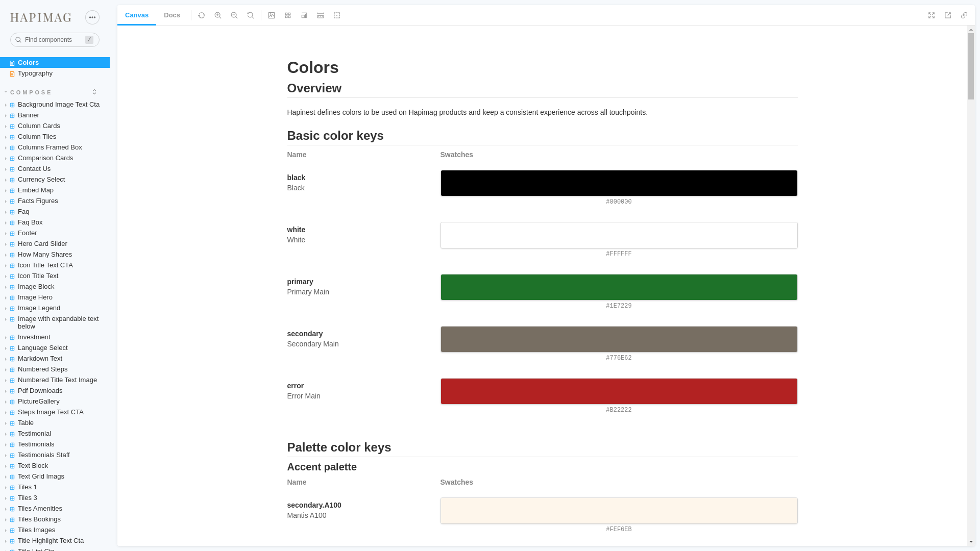Expand the Tiles Bookings tree arrow

click(x=6, y=519)
